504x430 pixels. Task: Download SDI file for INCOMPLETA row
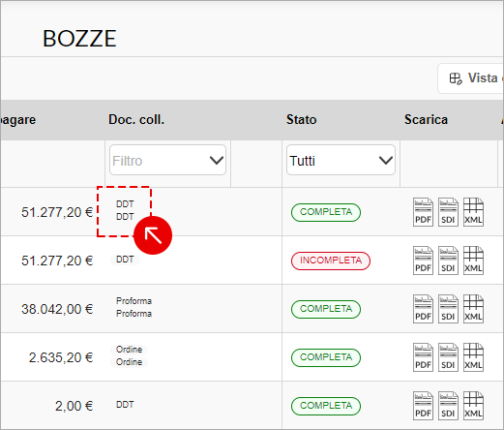click(448, 261)
